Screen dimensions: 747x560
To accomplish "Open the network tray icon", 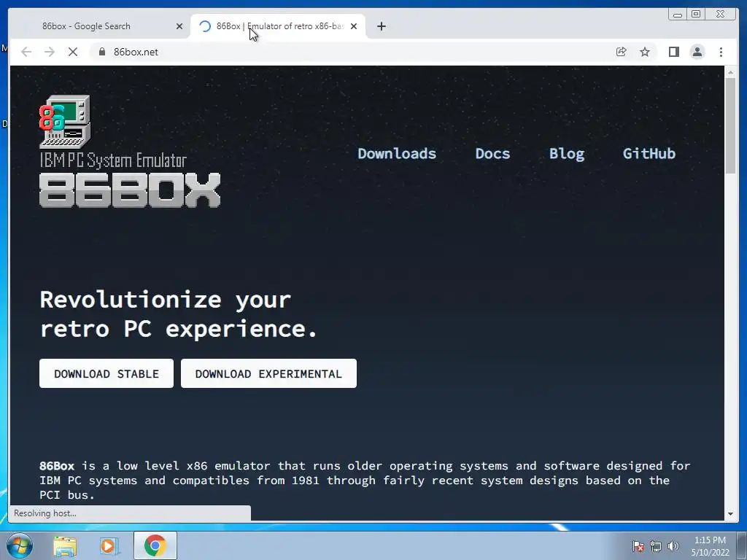I will [x=656, y=546].
